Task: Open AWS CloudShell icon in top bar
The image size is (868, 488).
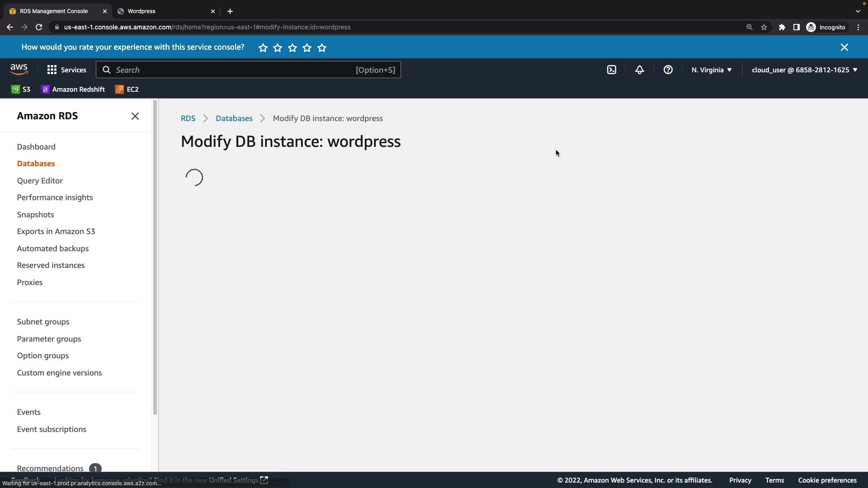Action: (611, 70)
